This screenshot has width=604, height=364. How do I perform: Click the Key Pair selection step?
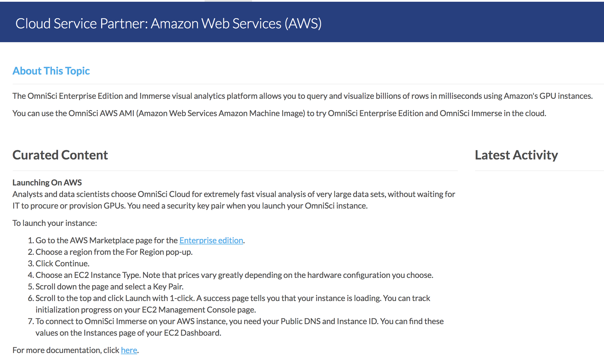pos(109,287)
